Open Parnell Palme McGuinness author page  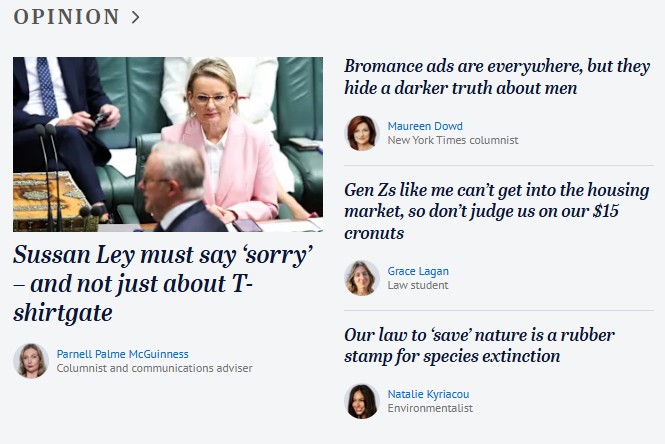coord(123,354)
